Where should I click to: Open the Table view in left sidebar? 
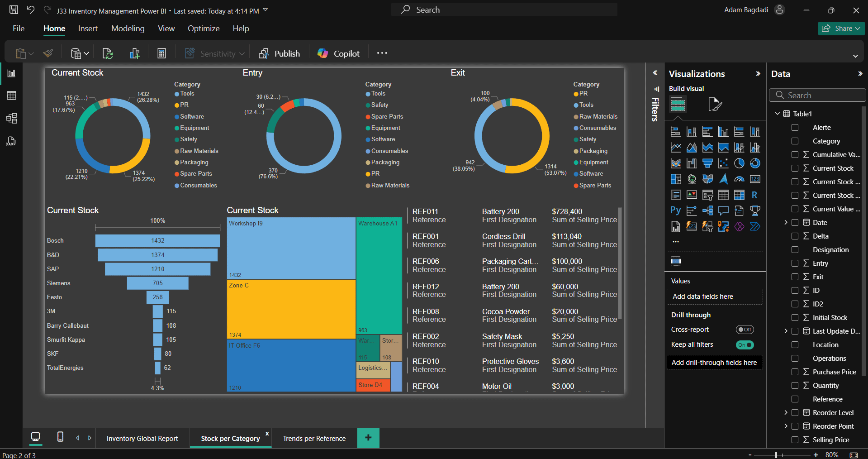pos(11,95)
